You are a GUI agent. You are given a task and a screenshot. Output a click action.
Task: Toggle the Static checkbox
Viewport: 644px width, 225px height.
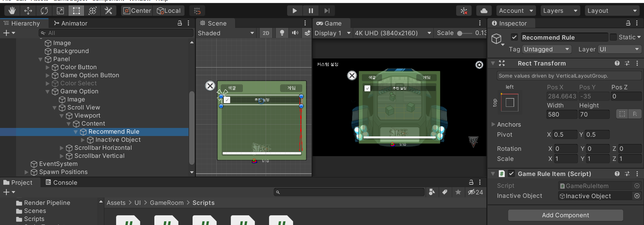(x=613, y=37)
